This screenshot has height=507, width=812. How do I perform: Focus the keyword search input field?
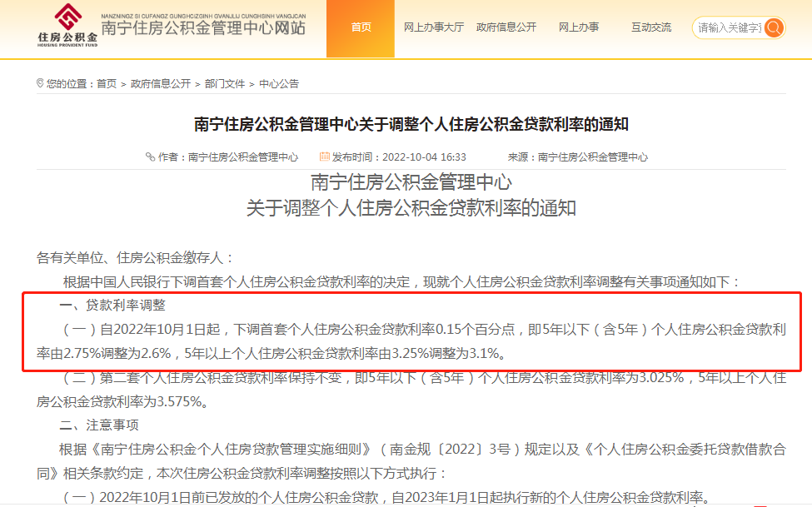tap(729, 27)
